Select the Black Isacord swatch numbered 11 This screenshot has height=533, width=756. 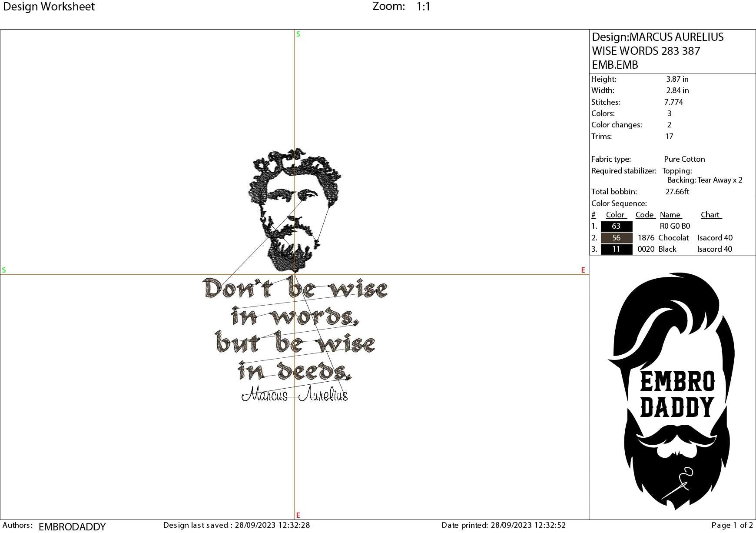616,249
